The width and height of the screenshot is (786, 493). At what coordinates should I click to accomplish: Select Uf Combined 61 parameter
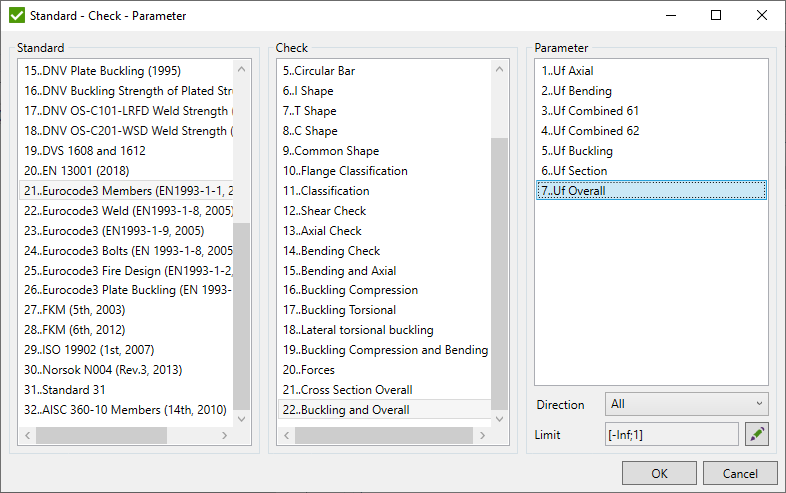[x=590, y=111]
